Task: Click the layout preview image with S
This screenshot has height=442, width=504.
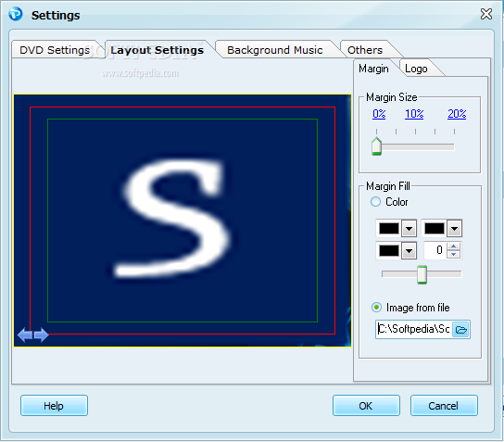Action: (183, 221)
